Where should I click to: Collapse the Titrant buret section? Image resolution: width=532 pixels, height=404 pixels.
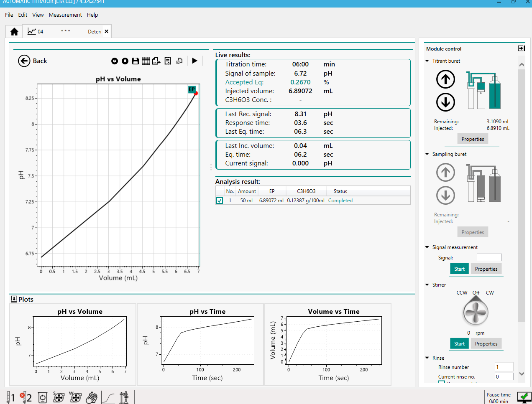[427, 61]
